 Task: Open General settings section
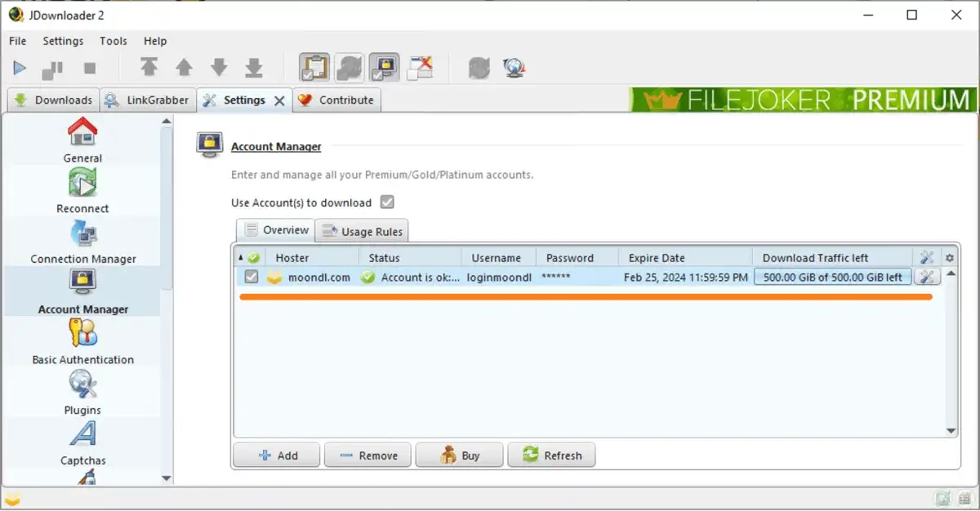[82, 140]
